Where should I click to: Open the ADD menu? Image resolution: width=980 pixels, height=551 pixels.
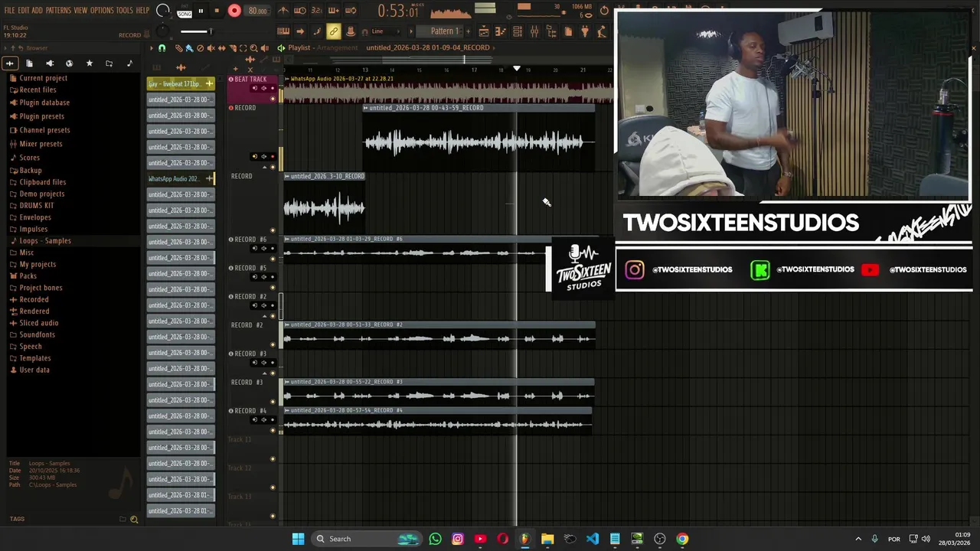point(38,10)
